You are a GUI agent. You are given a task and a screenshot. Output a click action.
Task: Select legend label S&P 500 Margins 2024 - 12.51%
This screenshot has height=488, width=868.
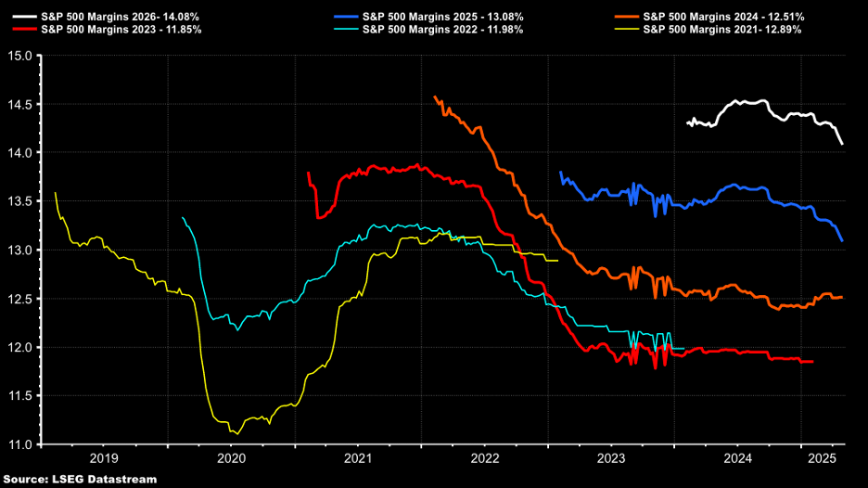(x=723, y=18)
